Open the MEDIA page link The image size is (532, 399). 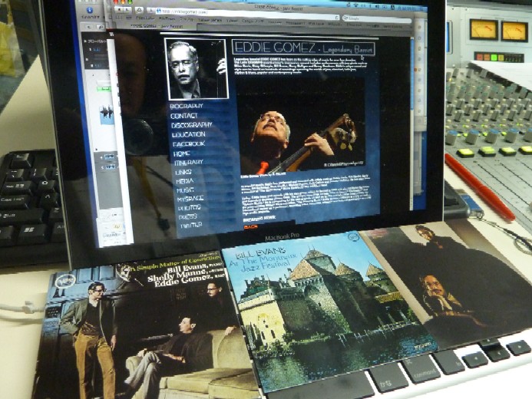point(184,181)
